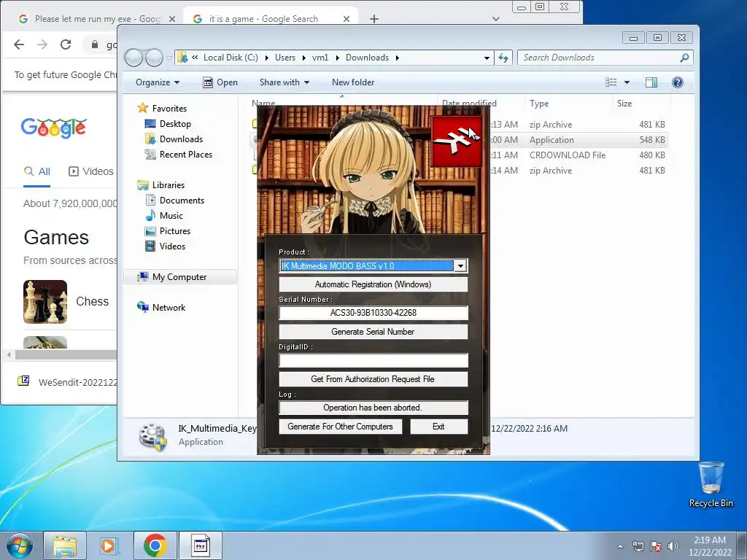747x560 pixels.
Task: Click Automatic Registration (Windows) button
Action: 373,284
